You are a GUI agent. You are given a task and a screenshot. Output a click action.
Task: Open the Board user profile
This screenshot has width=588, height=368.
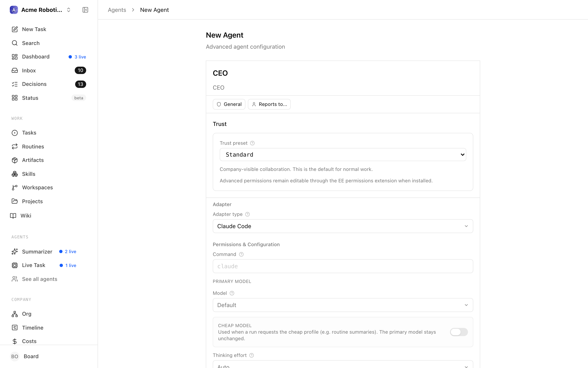click(x=49, y=356)
